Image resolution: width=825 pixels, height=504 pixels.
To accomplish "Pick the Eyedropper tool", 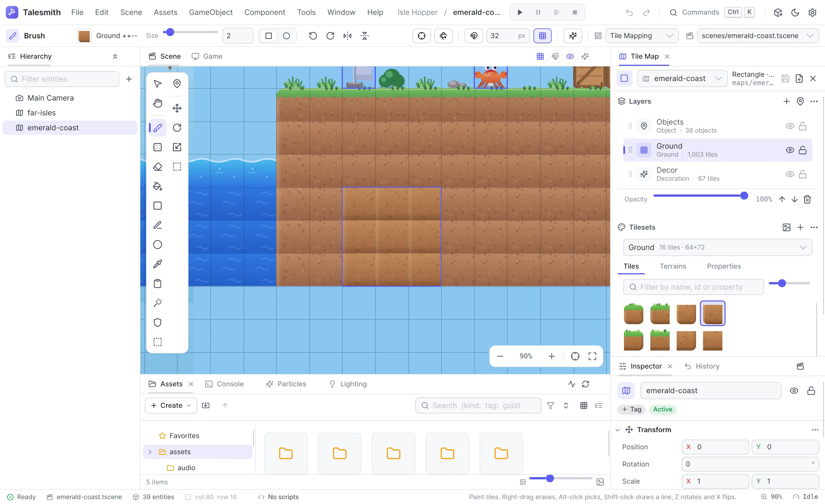I will click(157, 264).
